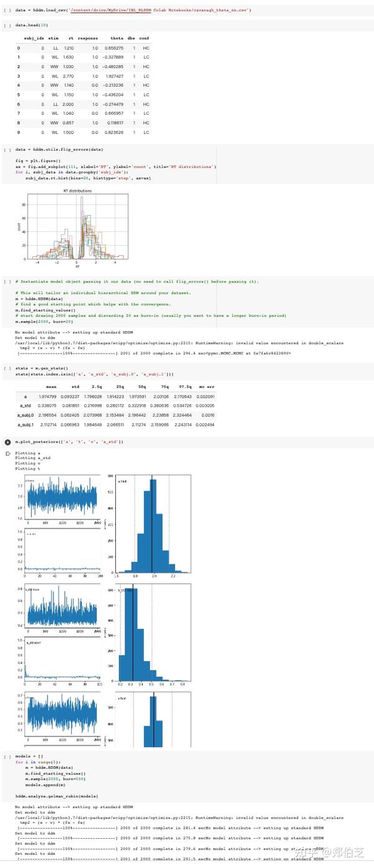Viewport: 374px width, 868px height.
Task: Click the stats.index.isin code line
Action: coord(94,374)
